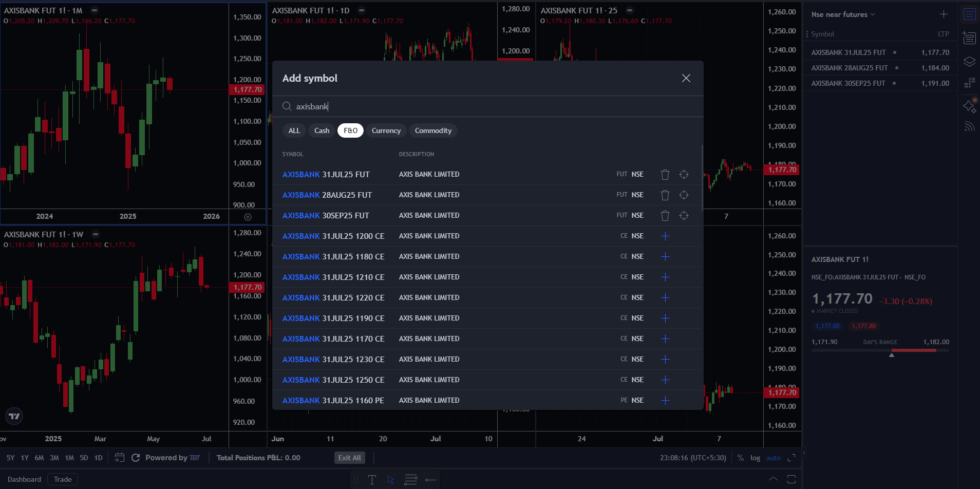Viewport: 980px width, 489px height.
Task: Set chart range to 3M
Action: point(54,458)
